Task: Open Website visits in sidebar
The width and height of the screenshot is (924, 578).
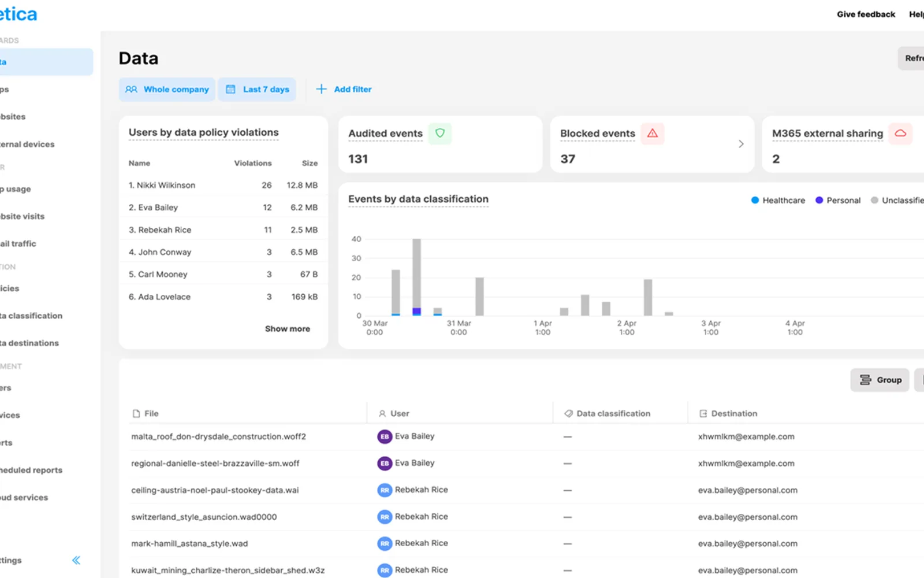Action: (22, 217)
